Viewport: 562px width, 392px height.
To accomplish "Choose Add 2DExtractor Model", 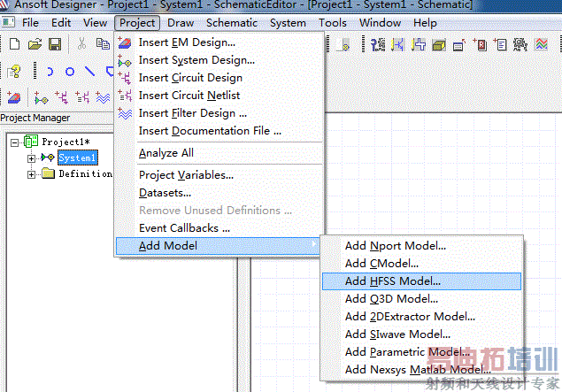I will (421, 317).
